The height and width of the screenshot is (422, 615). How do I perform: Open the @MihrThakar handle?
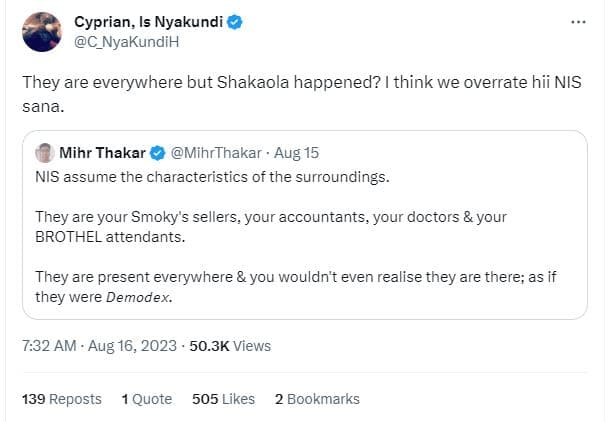pos(213,153)
